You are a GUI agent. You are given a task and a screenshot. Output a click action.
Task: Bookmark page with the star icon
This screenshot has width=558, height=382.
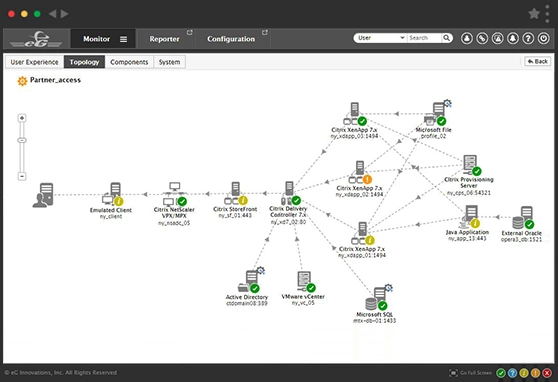point(534,14)
